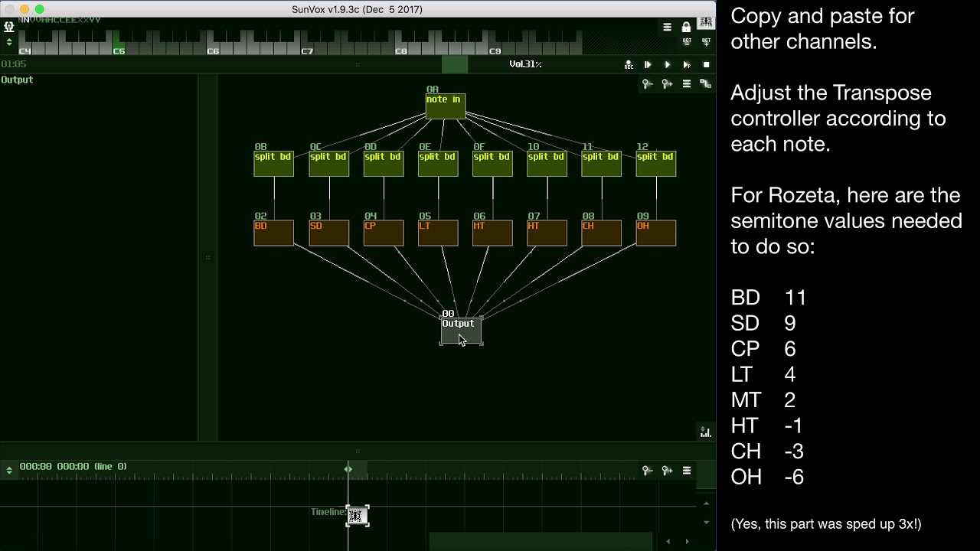The height and width of the screenshot is (551, 980).
Task: Lower keyboard octave with OCT minus
Action: pyautogui.click(x=686, y=41)
